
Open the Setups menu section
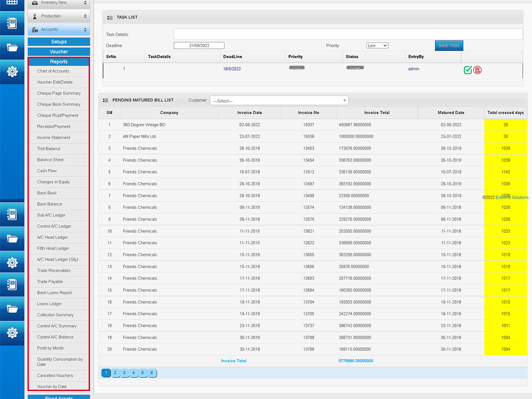click(x=59, y=42)
